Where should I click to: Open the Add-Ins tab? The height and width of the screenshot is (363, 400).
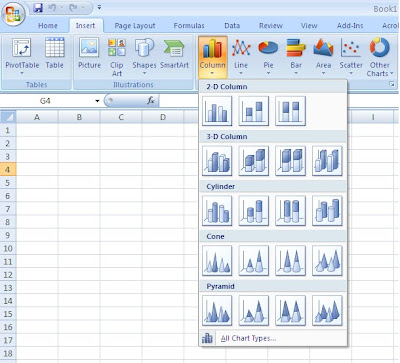tap(350, 26)
